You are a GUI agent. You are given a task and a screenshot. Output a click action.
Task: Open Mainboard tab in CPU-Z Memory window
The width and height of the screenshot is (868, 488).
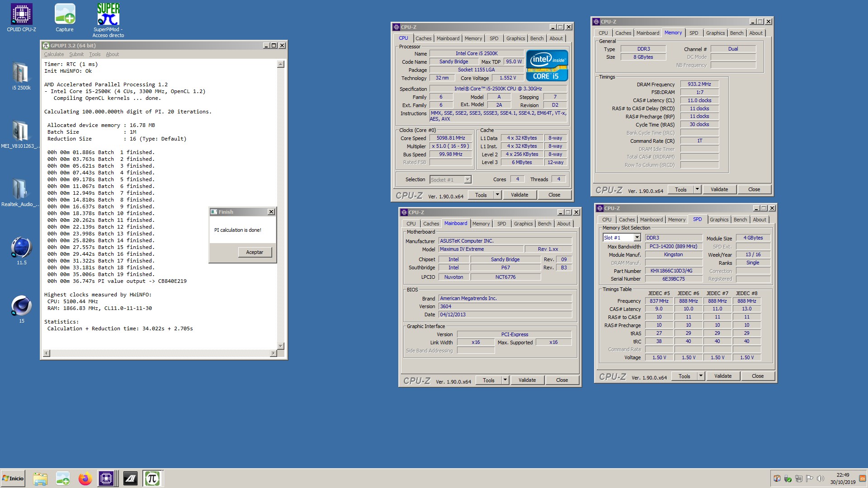[x=647, y=33]
